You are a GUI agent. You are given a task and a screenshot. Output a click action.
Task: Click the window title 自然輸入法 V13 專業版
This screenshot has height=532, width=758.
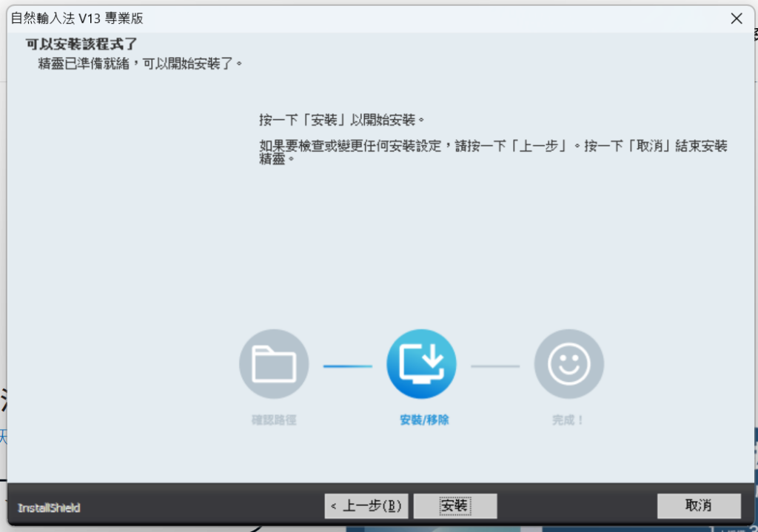[x=77, y=18]
